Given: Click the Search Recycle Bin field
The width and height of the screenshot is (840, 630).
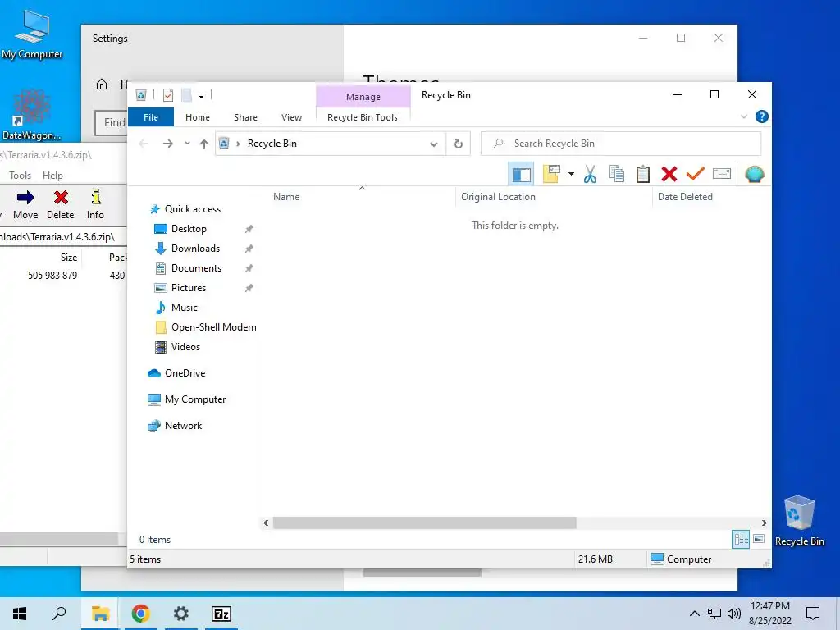Looking at the screenshot, I should (x=621, y=144).
